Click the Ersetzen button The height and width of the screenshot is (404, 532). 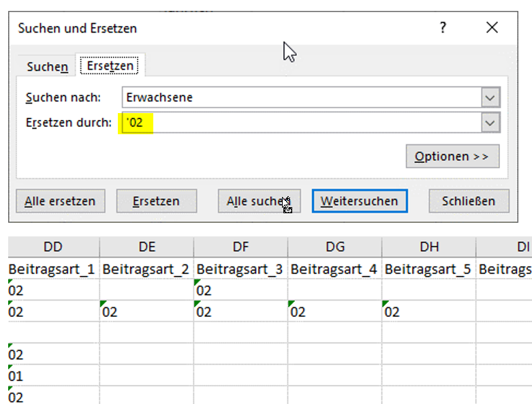click(156, 201)
